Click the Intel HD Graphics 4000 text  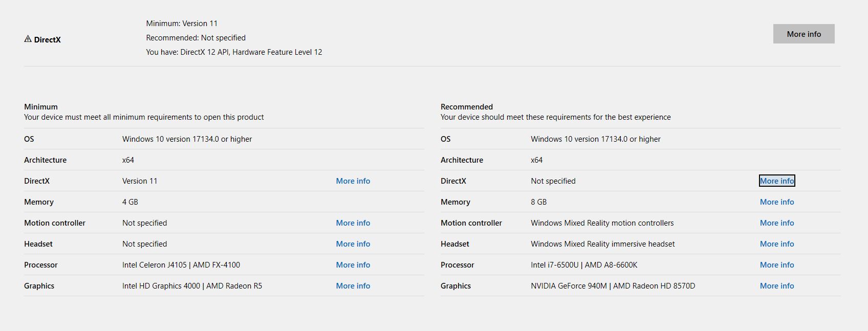point(161,286)
